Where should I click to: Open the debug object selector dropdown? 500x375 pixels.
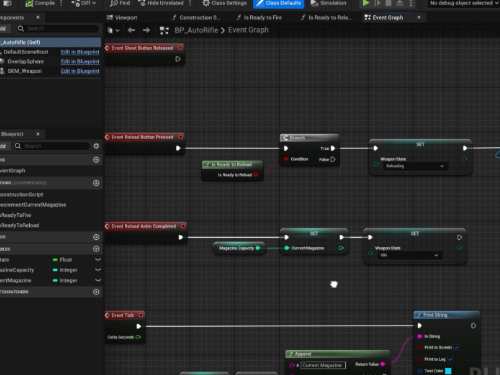click(x=463, y=3)
